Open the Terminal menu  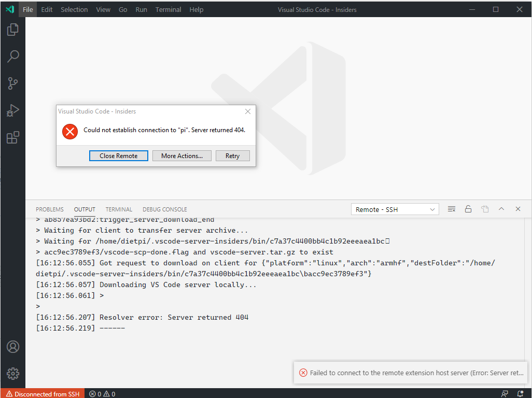tap(168, 9)
